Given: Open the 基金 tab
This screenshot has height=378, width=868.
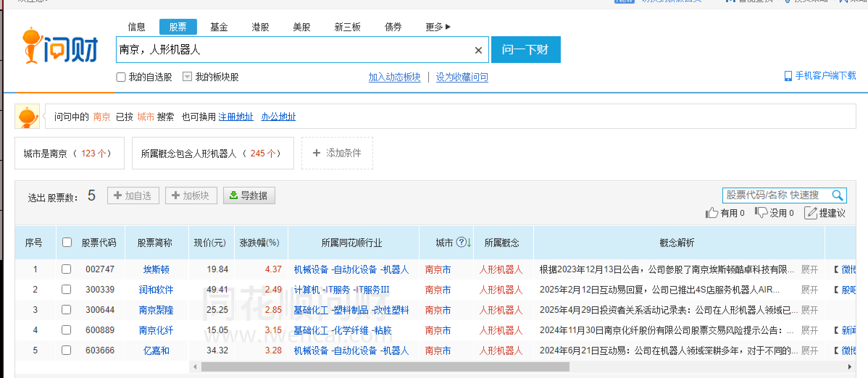Looking at the screenshot, I should tap(219, 27).
